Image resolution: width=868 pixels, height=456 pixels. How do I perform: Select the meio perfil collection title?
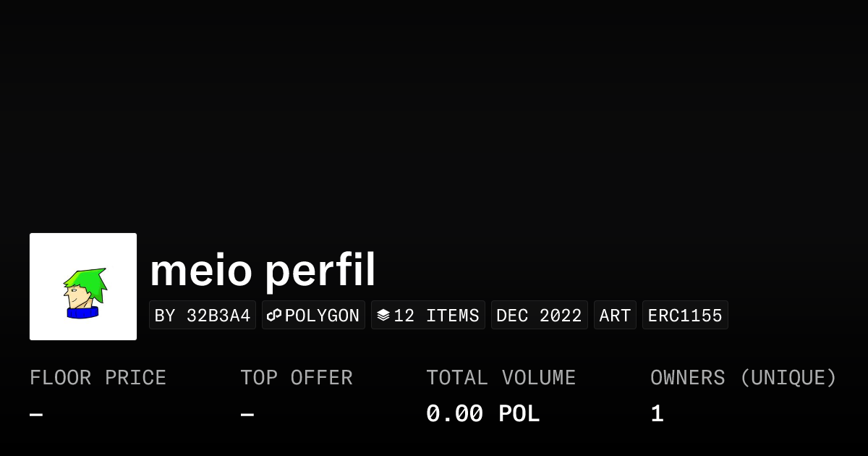[262, 270]
